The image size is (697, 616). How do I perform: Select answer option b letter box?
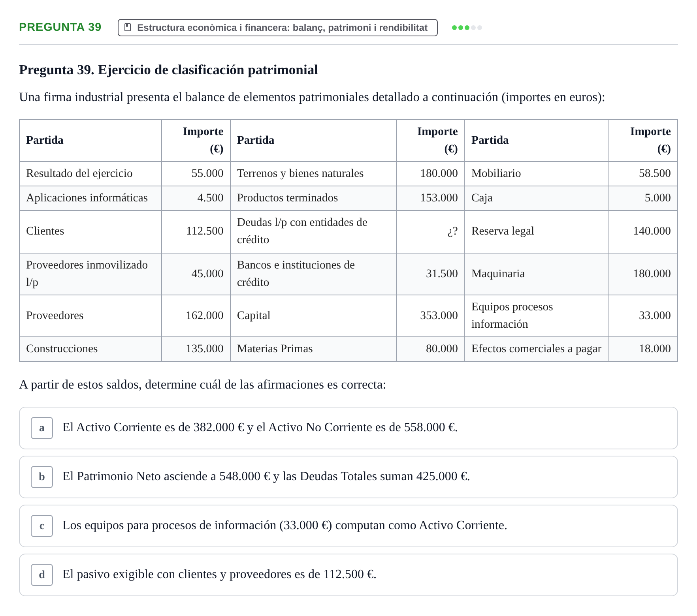42,477
